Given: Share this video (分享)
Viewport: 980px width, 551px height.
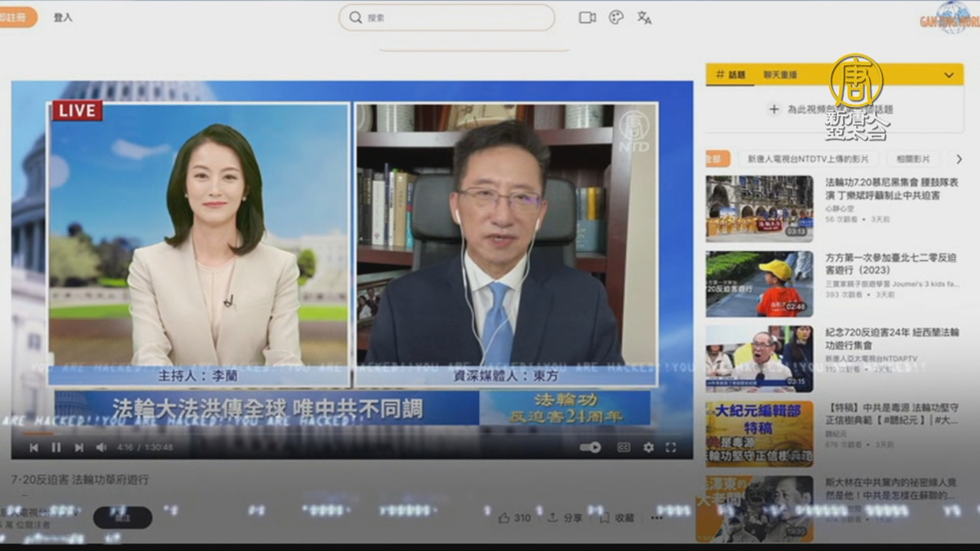Looking at the screenshot, I should (565, 518).
